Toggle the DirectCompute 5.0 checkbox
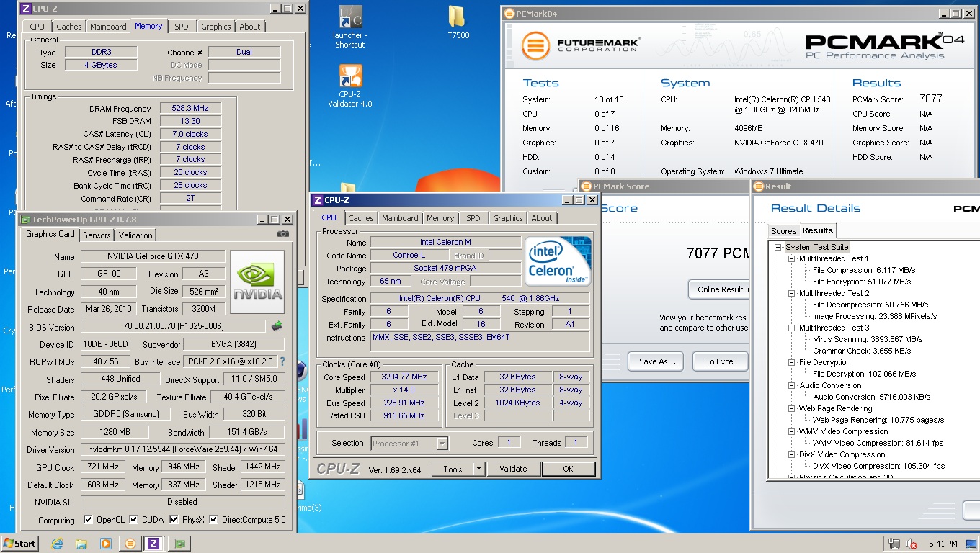980x553 pixels. tap(213, 519)
